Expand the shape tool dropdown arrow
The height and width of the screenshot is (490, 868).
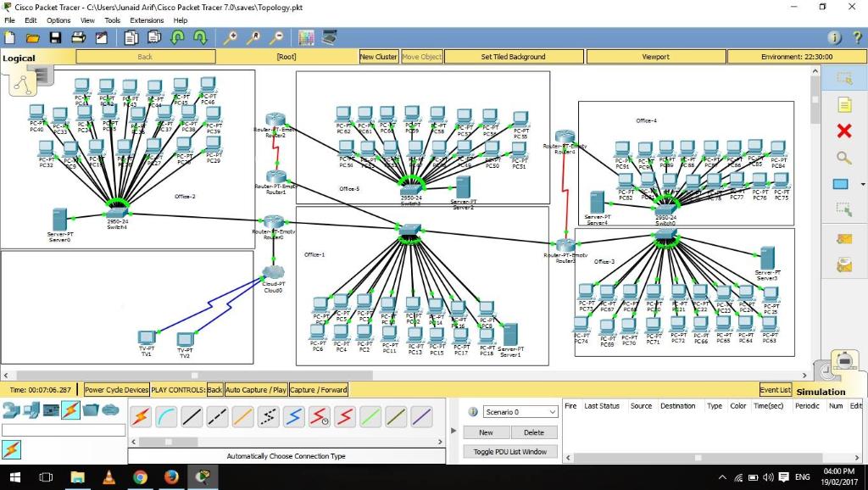(x=863, y=184)
